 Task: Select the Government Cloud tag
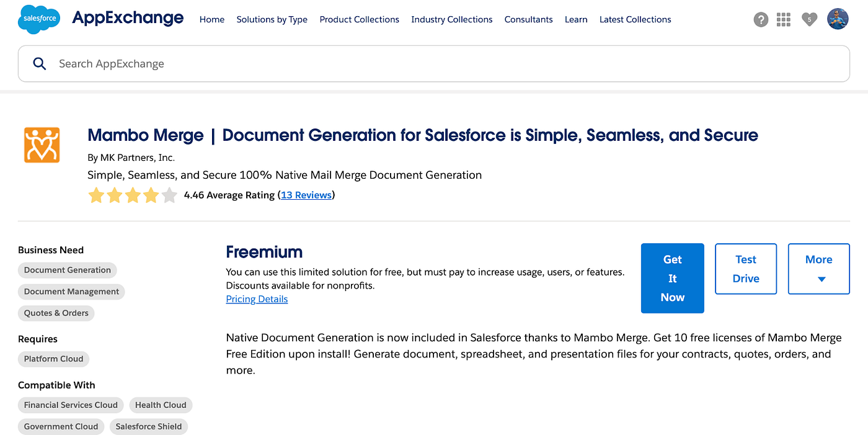pos(61,427)
